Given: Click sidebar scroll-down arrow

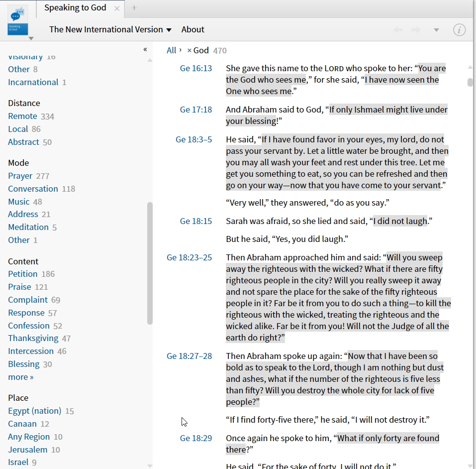Looking at the screenshot, I should pos(150,466).
